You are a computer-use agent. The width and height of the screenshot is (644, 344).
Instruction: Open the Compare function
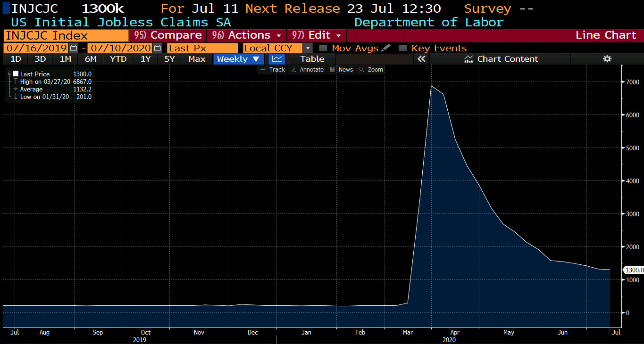pyautogui.click(x=167, y=35)
